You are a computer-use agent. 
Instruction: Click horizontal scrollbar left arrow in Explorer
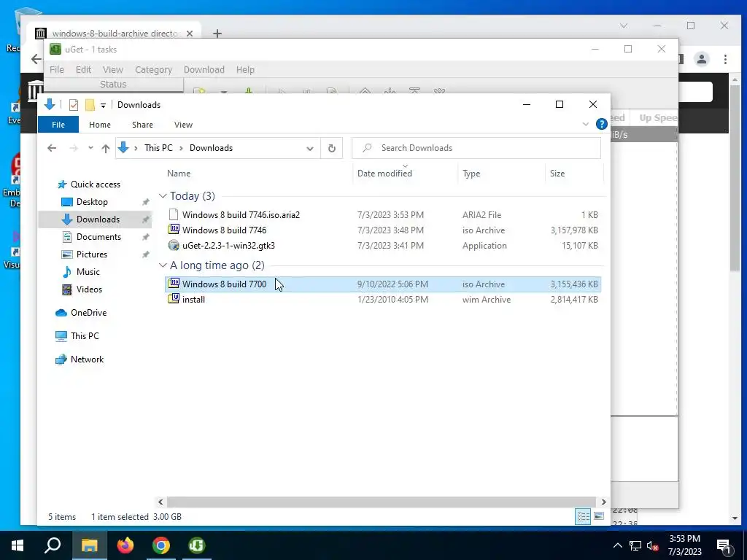(x=160, y=502)
